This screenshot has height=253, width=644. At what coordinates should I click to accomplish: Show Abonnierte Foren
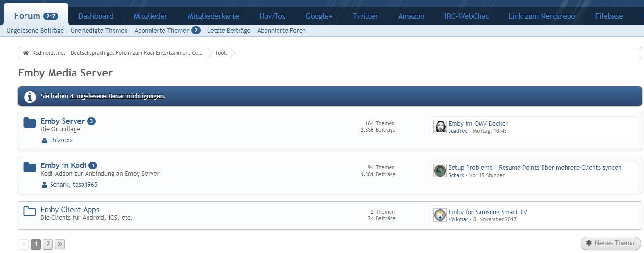[281, 30]
